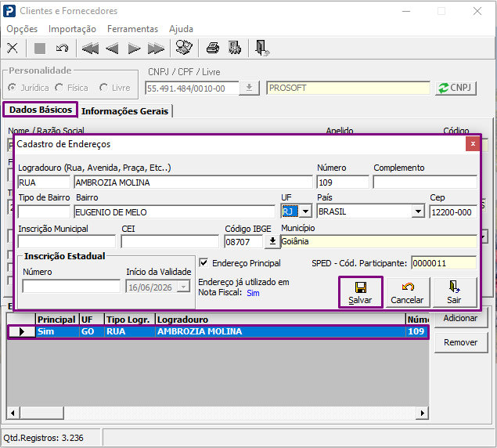Open the Ajuda menu
This screenshot has width=497, height=448.
(x=181, y=29)
